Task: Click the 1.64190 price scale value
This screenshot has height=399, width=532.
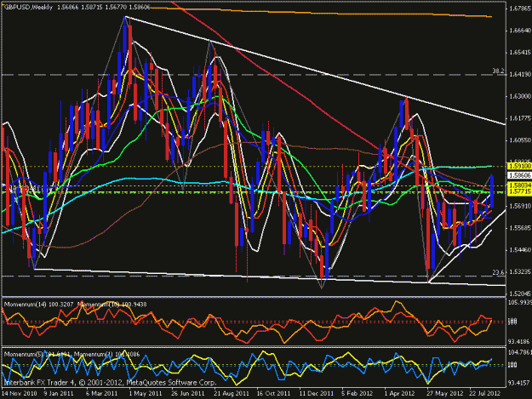Action: [520, 74]
